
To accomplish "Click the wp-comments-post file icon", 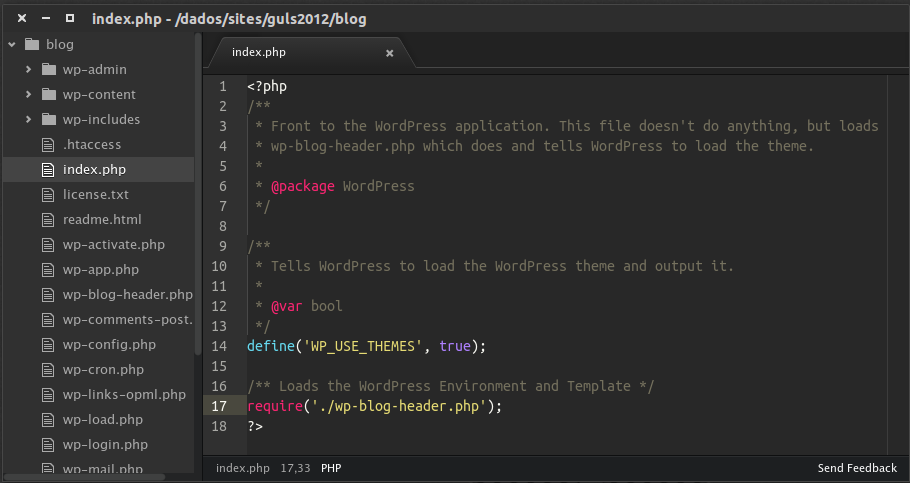I will (x=48, y=319).
